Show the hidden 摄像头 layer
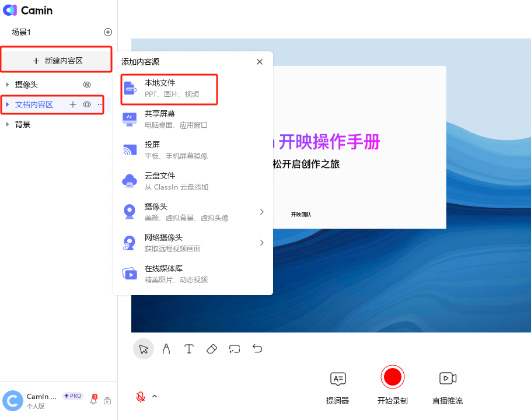The width and height of the screenshot is (531, 420). tap(88, 84)
